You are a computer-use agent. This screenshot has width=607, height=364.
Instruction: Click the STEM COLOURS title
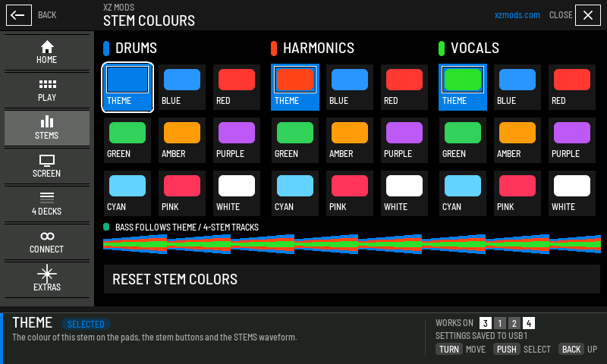[x=149, y=20]
